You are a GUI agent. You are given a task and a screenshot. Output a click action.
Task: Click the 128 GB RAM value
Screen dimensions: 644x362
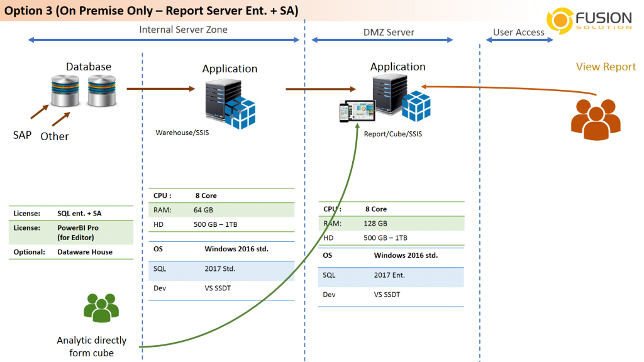(x=375, y=224)
